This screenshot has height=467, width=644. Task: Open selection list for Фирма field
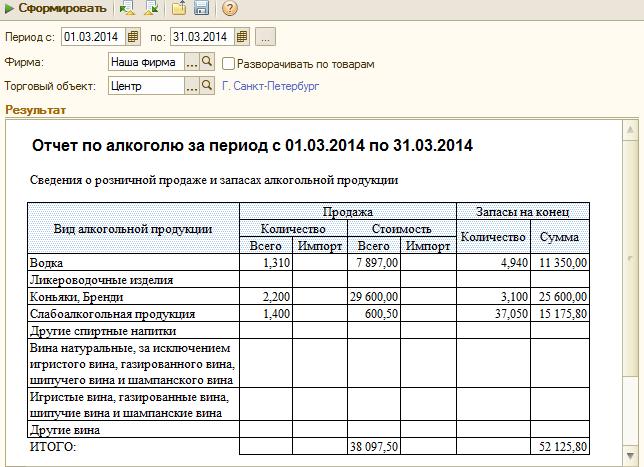click(x=192, y=62)
